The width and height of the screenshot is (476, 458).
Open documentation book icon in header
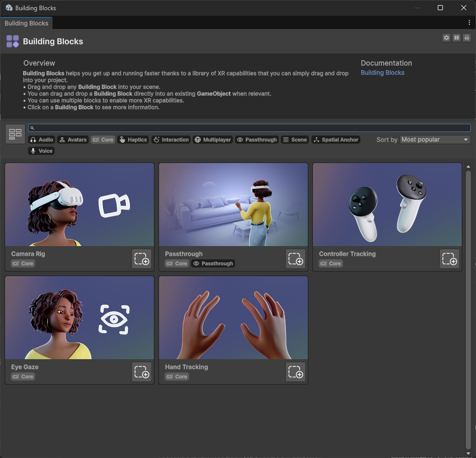click(457, 38)
